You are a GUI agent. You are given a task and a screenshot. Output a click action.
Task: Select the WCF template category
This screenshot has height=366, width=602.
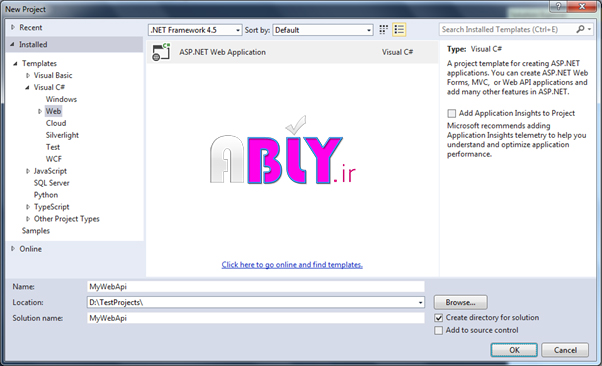[x=54, y=159]
